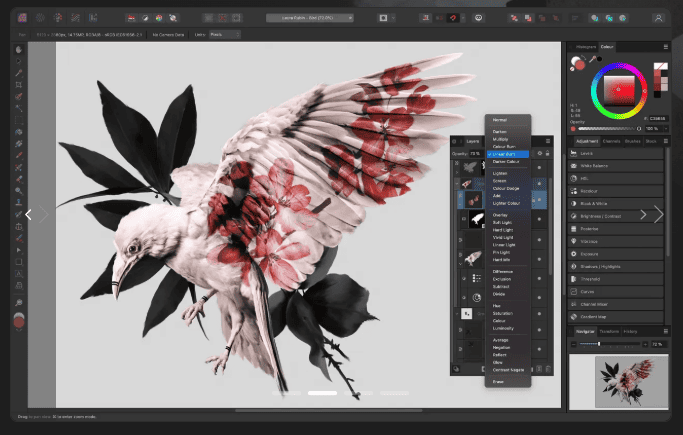Viewport: 683px width, 435px height.
Task: Switch to the Channels tab
Action: coord(611,141)
